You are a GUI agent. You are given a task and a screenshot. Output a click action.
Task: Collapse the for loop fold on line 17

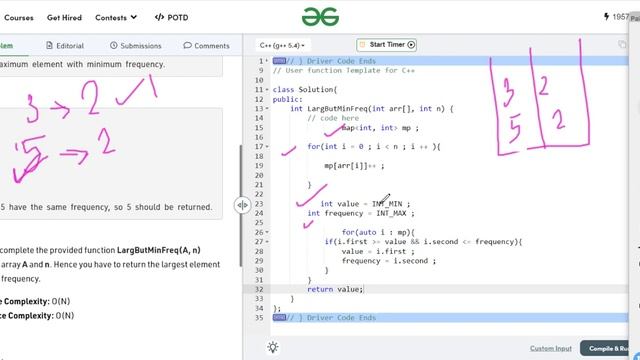[x=267, y=147]
